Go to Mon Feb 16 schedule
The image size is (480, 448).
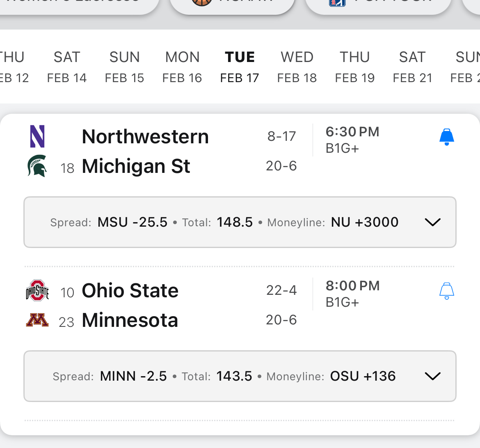pyautogui.click(x=182, y=67)
